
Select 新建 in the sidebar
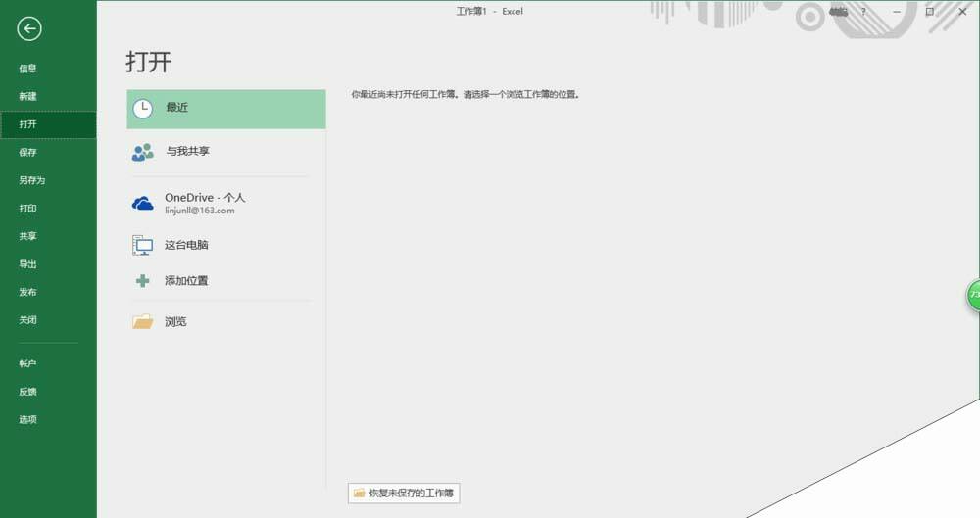(27, 96)
